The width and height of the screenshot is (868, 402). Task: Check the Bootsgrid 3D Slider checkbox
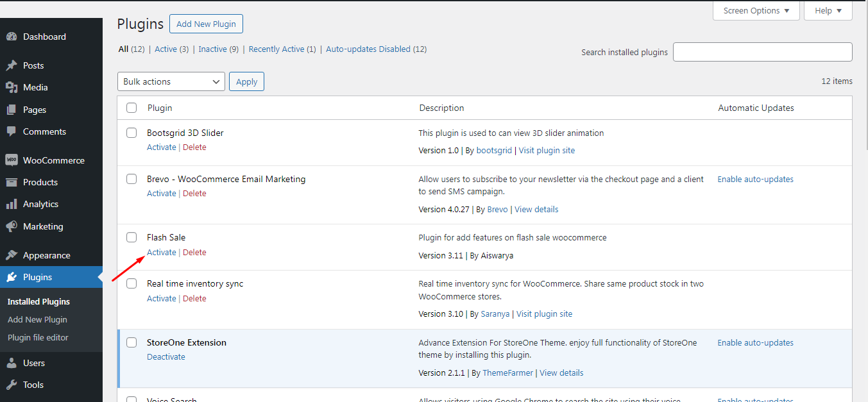(x=132, y=133)
